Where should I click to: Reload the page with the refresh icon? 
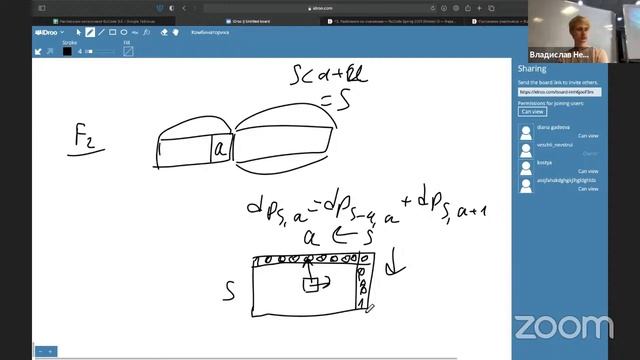point(432,8)
